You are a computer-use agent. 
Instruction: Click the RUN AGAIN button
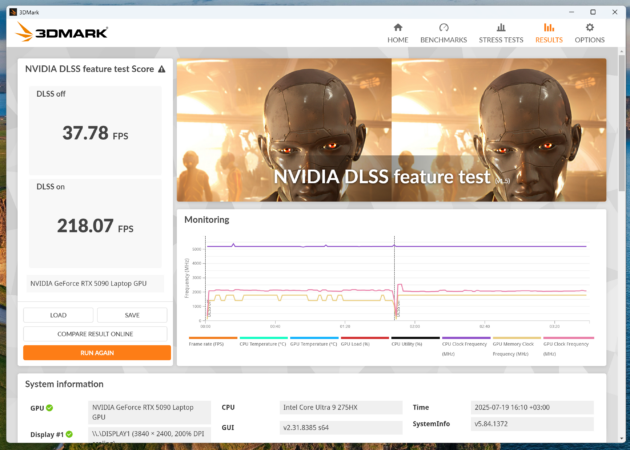coord(97,353)
